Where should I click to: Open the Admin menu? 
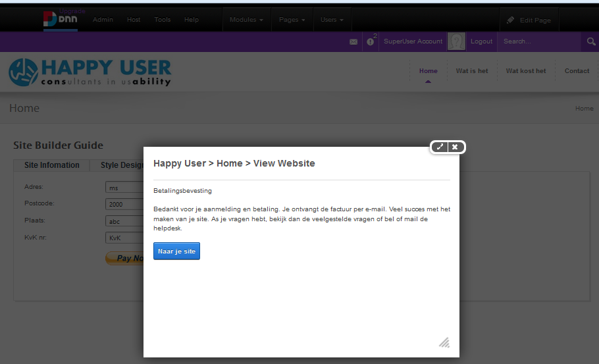103,20
